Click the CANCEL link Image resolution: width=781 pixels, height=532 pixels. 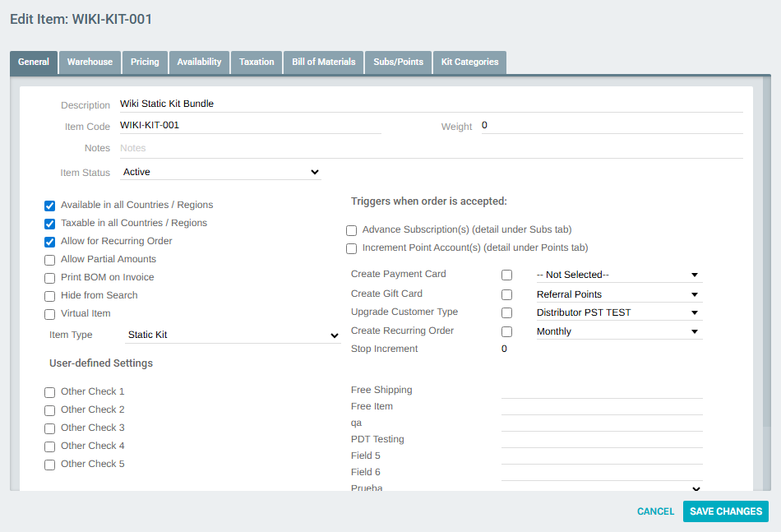tap(655, 511)
